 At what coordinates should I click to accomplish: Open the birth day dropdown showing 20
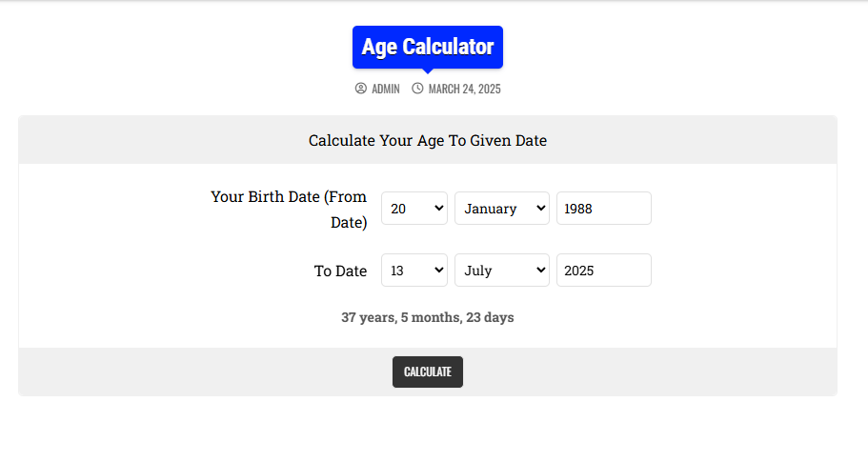pos(414,208)
